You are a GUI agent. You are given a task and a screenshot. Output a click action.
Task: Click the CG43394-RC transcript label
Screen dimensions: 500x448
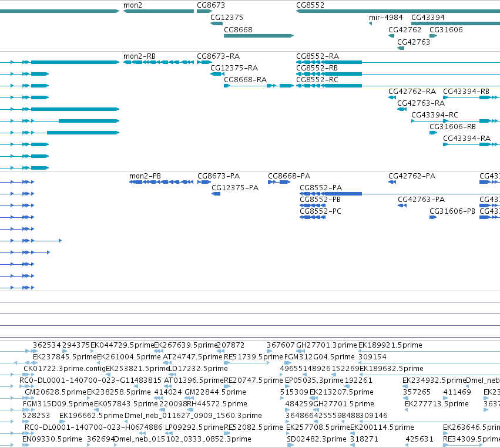pos(435,114)
